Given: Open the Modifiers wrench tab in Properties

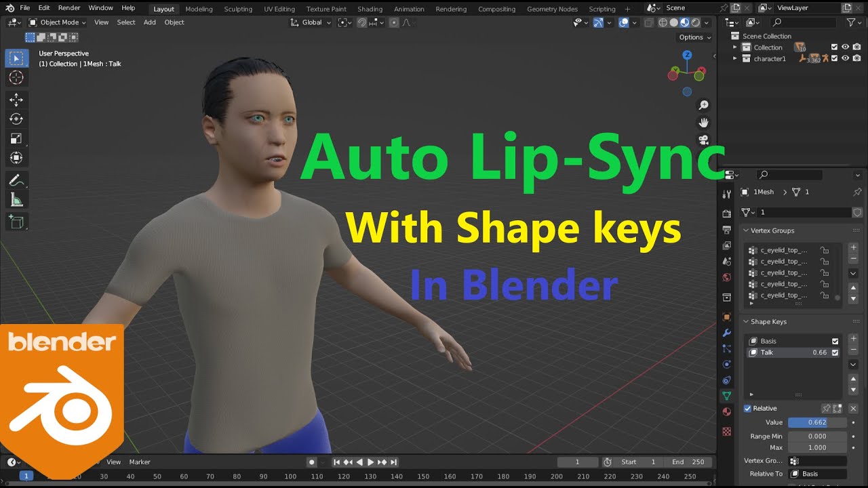Looking at the screenshot, I should pyautogui.click(x=727, y=333).
